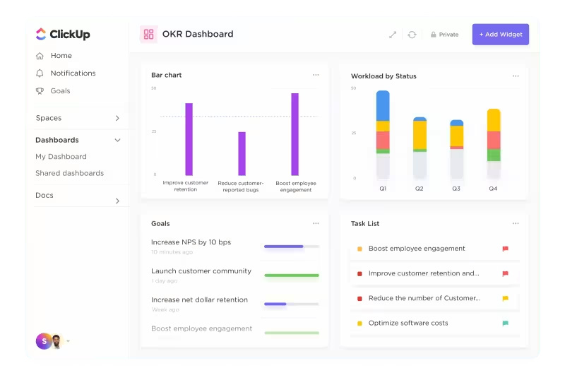The height and width of the screenshot is (392, 565).
Task: Click the Increase NPS progress bar
Action: point(291,247)
